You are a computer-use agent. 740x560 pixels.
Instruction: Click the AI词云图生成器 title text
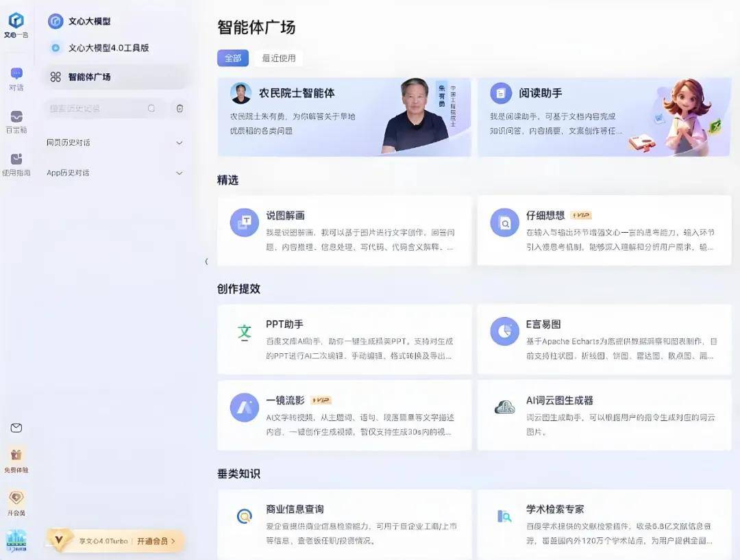point(560,400)
